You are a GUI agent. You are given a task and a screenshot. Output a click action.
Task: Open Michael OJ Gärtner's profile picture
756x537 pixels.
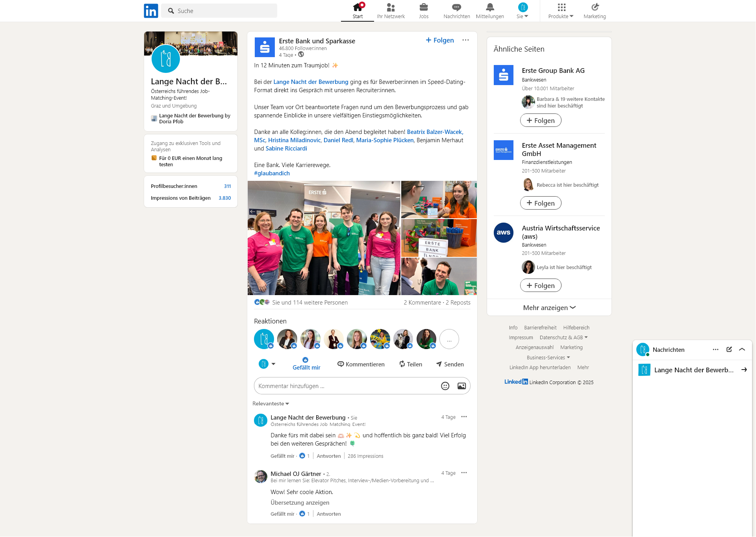(x=261, y=476)
